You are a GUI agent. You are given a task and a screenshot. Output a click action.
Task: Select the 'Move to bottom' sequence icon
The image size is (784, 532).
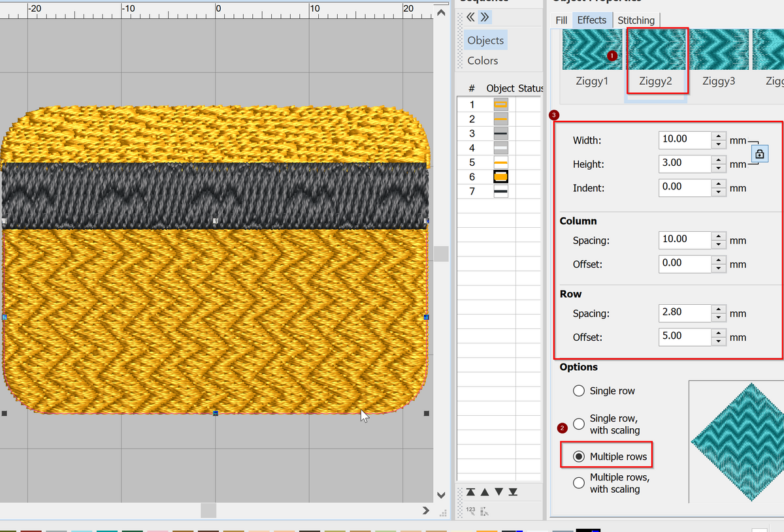tap(513, 492)
